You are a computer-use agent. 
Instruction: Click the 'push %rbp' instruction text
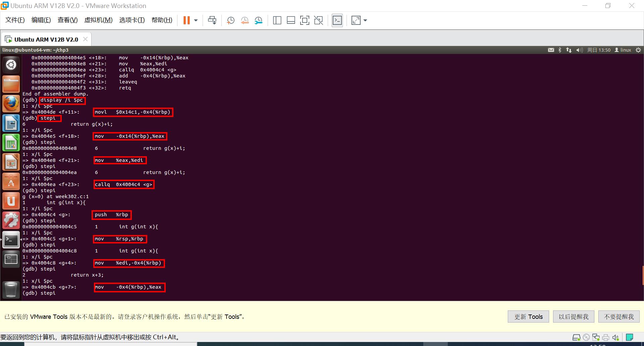click(x=111, y=215)
